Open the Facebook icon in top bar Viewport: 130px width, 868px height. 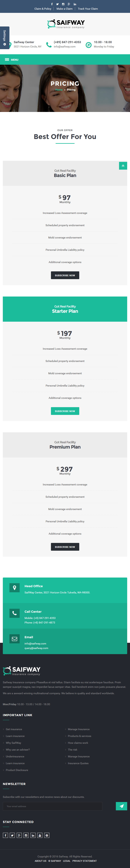[52, 4]
